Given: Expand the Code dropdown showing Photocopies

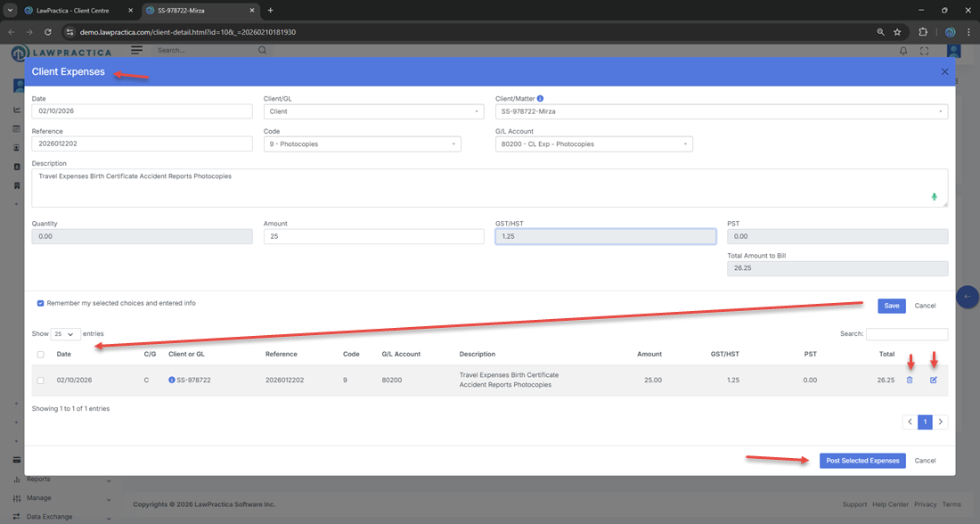Looking at the screenshot, I should click(x=363, y=144).
